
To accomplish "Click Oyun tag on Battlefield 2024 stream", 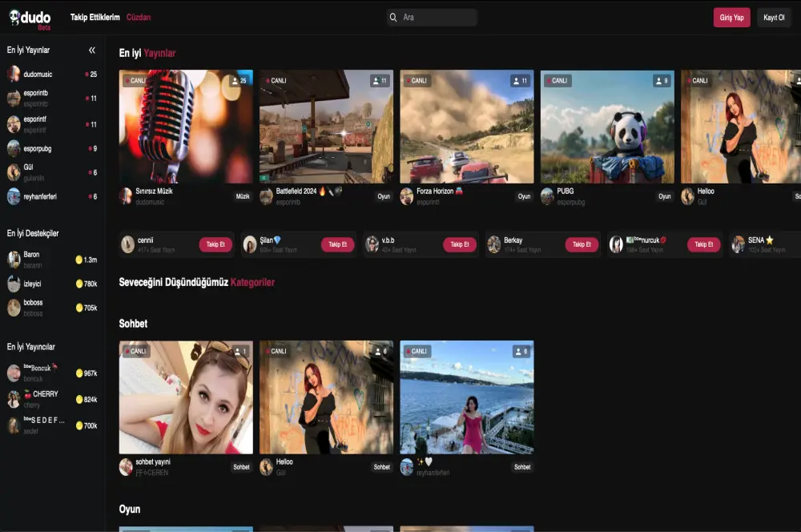I will (x=384, y=196).
